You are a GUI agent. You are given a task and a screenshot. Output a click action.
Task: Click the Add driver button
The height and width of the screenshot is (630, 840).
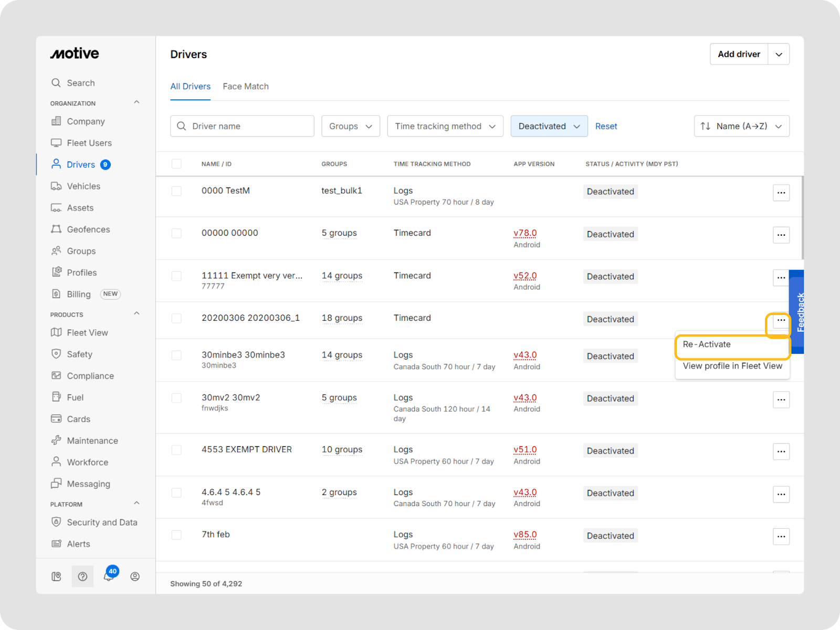click(739, 54)
